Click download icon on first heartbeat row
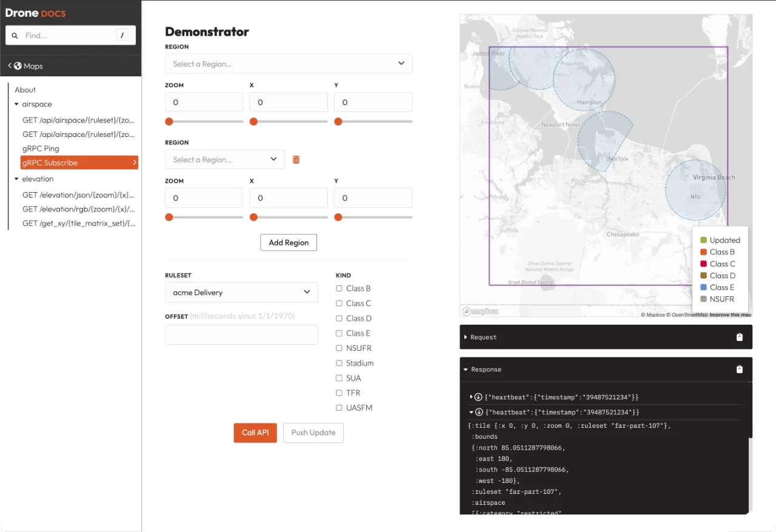The image size is (776, 532). [x=478, y=397]
